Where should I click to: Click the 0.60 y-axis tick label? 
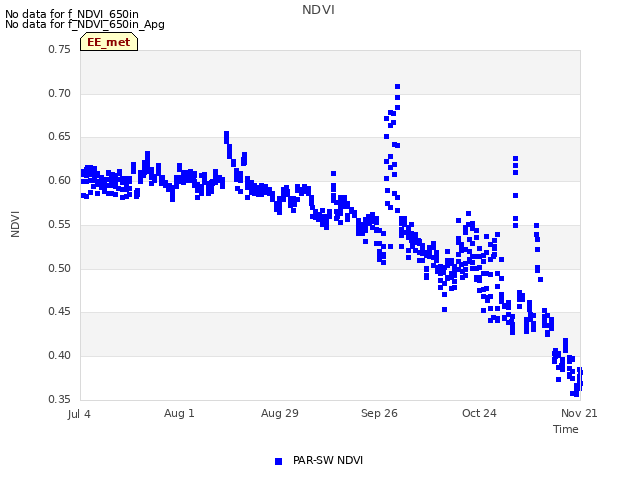point(60,180)
